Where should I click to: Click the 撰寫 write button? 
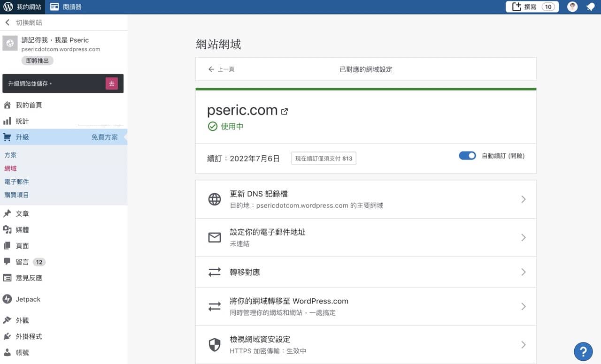coord(532,7)
